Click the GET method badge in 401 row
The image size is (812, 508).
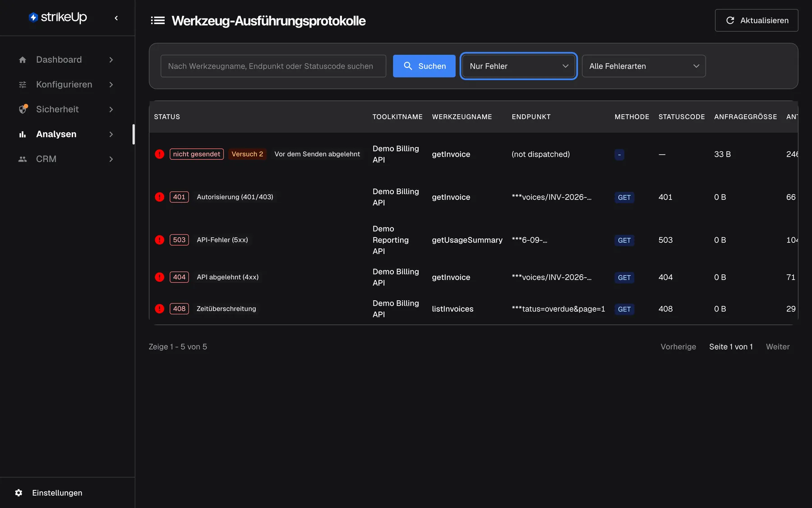coord(624,197)
